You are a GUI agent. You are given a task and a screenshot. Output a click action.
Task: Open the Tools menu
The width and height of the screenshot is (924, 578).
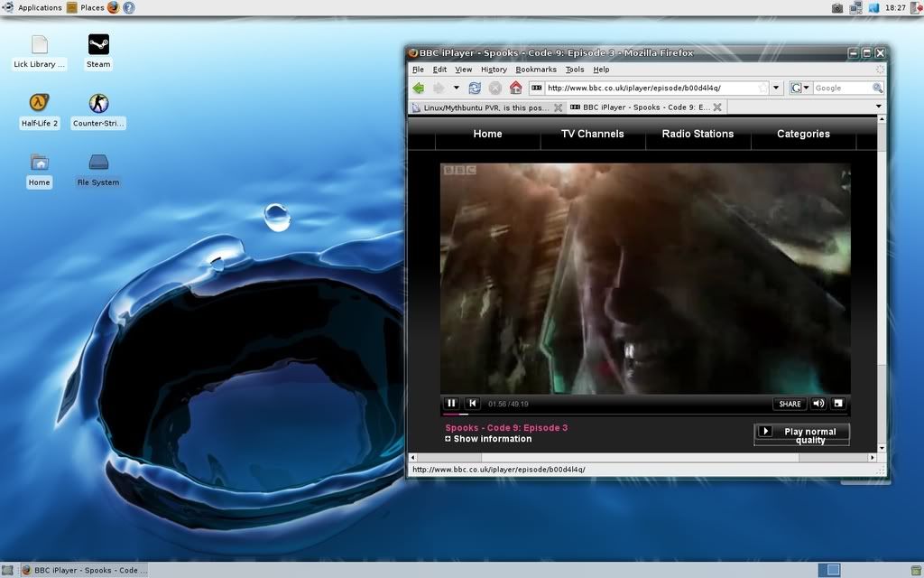[575, 69]
